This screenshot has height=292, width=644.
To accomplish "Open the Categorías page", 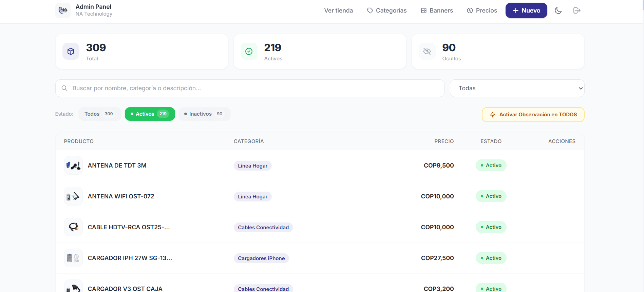I will [x=387, y=11].
